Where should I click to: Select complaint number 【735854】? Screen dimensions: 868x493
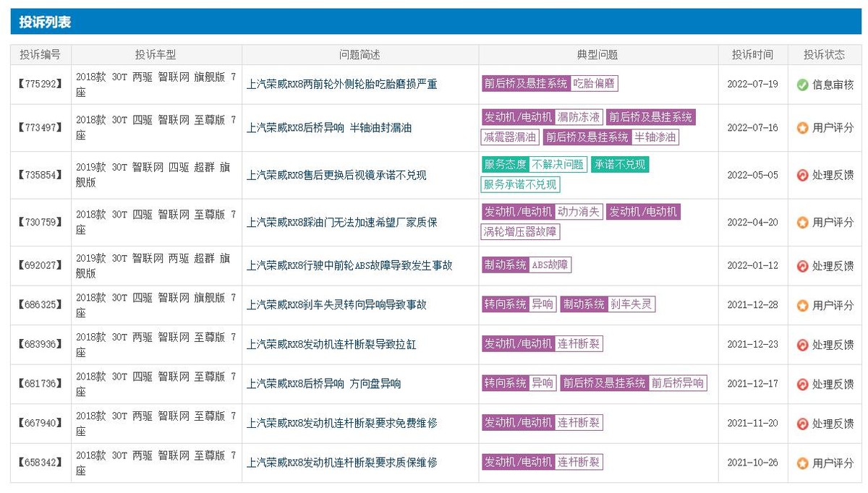(x=41, y=175)
